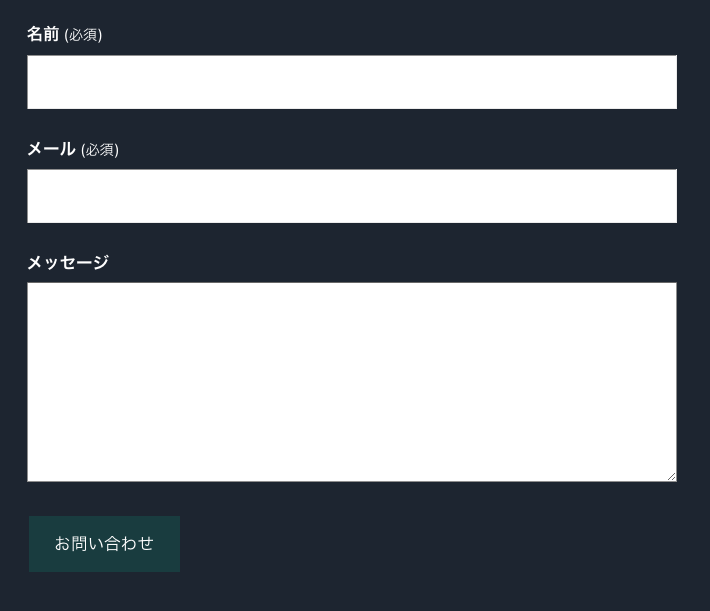Select the first required text box
Screen dimensions: 710x611
(351, 82)
